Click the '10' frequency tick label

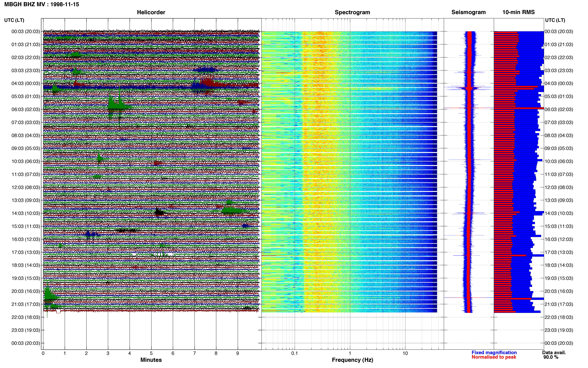[x=405, y=353]
